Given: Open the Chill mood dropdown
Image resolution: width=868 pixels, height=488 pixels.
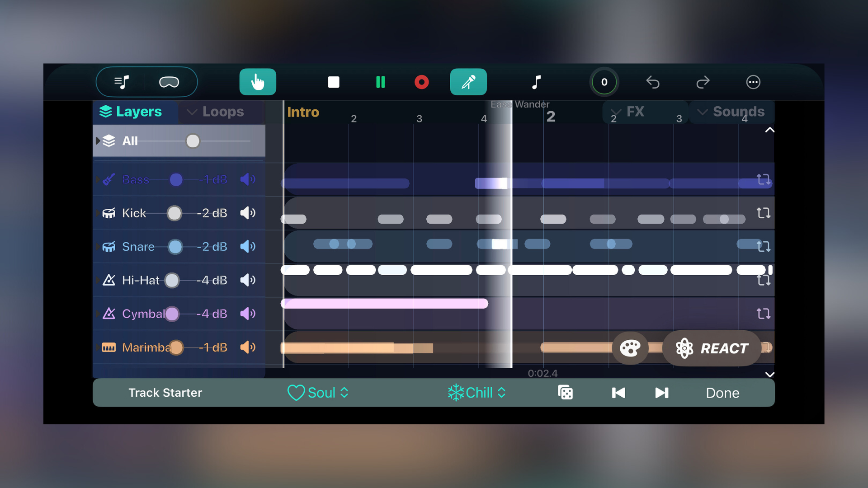Looking at the screenshot, I should tap(476, 393).
